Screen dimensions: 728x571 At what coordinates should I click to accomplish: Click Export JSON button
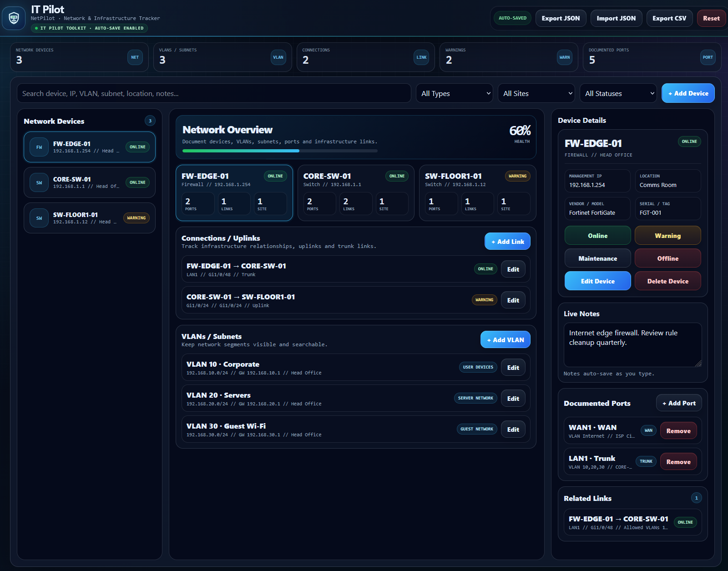[x=561, y=18]
